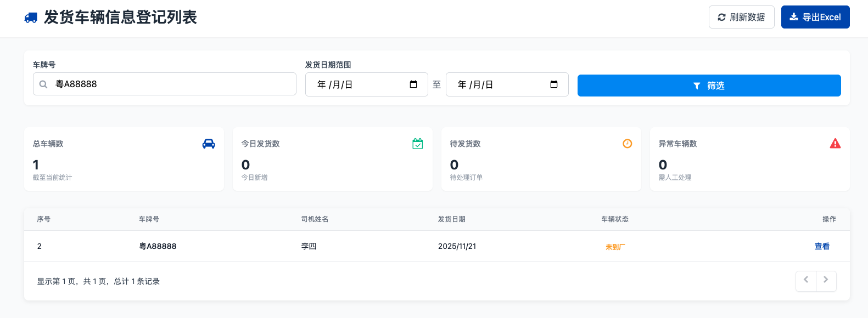This screenshot has height=318, width=868.
Task: Click the end date input field
Action: [497, 84]
